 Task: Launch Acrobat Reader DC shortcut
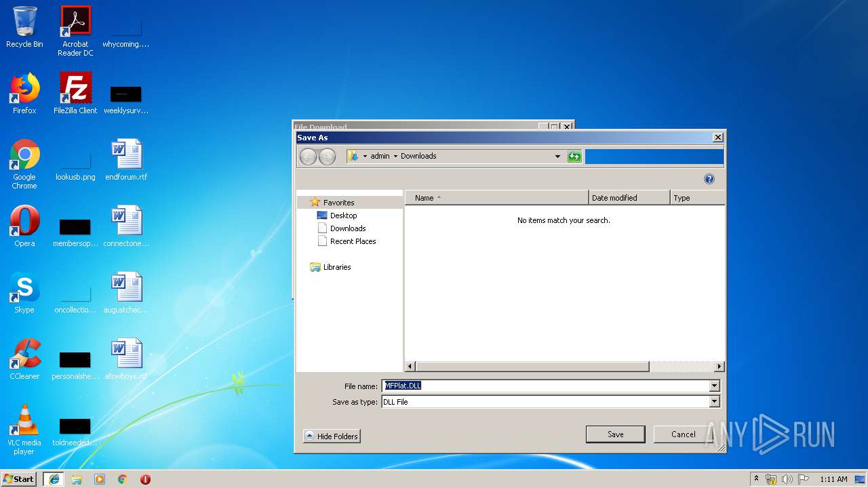click(x=75, y=31)
